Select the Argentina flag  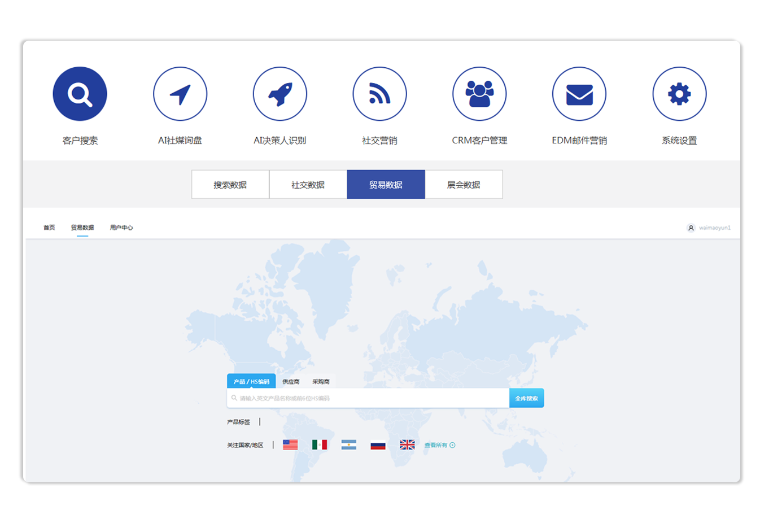[x=349, y=445]
